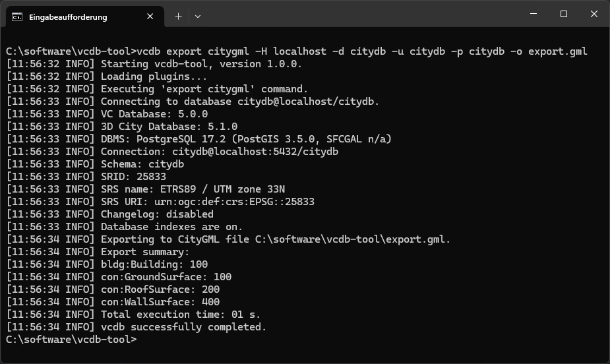Image resolution: width=610 pixels, height=364 pixels.
Task: Minimize the terminal window
Action: point(533,14)
